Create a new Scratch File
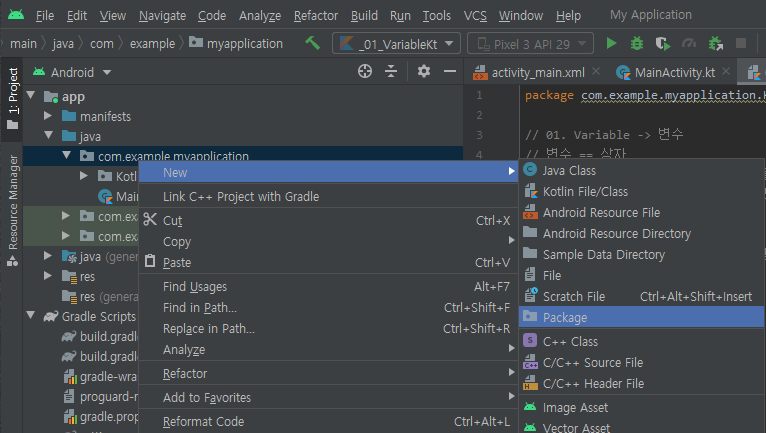This screenshot has height=433, width=766. [641, 297]
